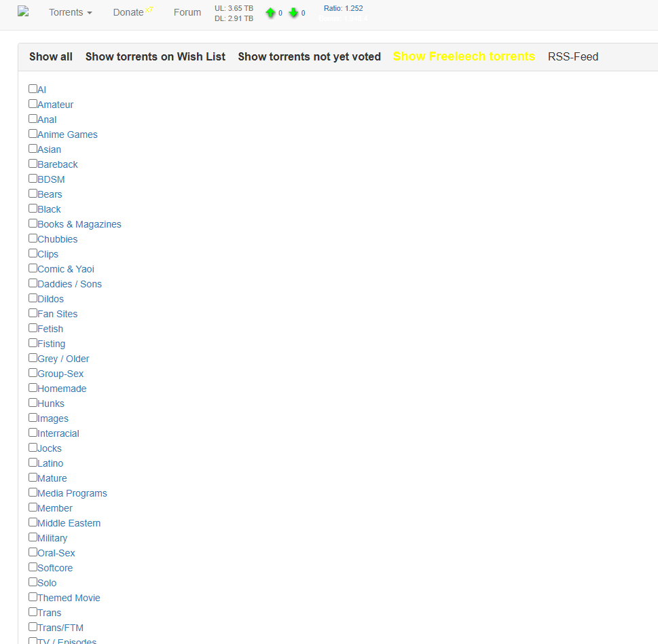Open the Media Programs category link
Screen dimensions: 658x644
coord(72,493)
